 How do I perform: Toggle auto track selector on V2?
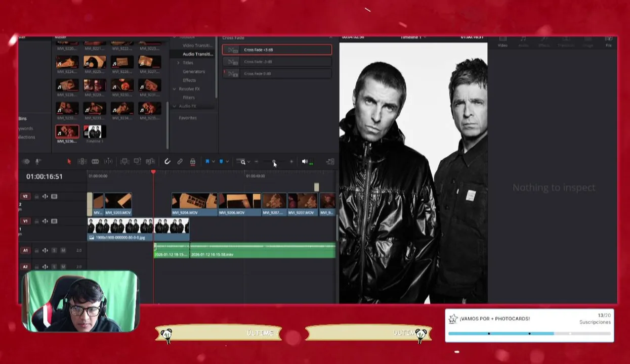(45, 197)
